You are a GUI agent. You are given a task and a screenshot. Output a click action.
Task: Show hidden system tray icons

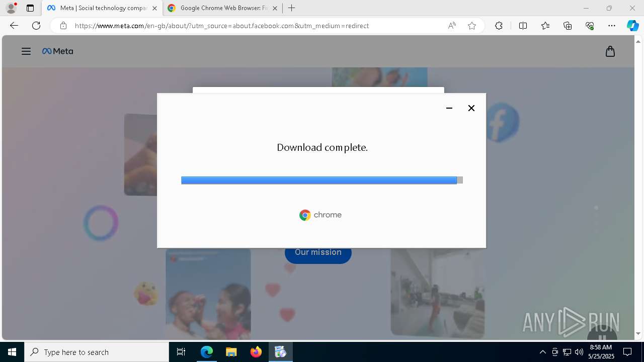[x=542, y=352]
